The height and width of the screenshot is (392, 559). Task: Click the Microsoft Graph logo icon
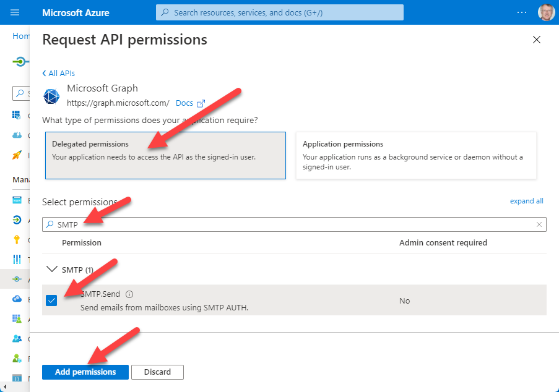click(x=51, y=96)
